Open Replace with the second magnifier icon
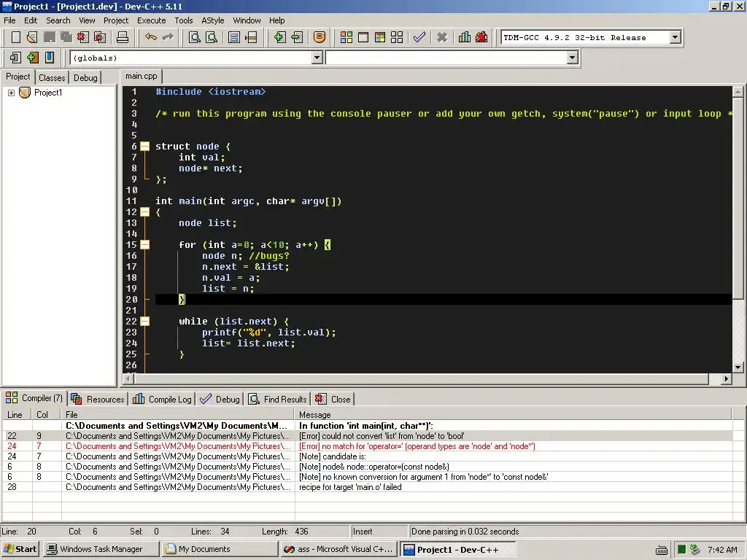 [212, 37]
